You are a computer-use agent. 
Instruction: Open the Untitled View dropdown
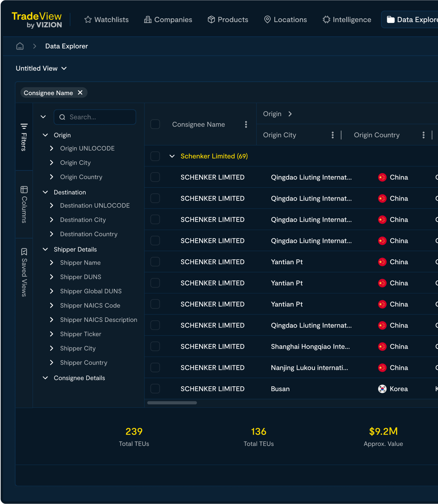click(41, 68)
